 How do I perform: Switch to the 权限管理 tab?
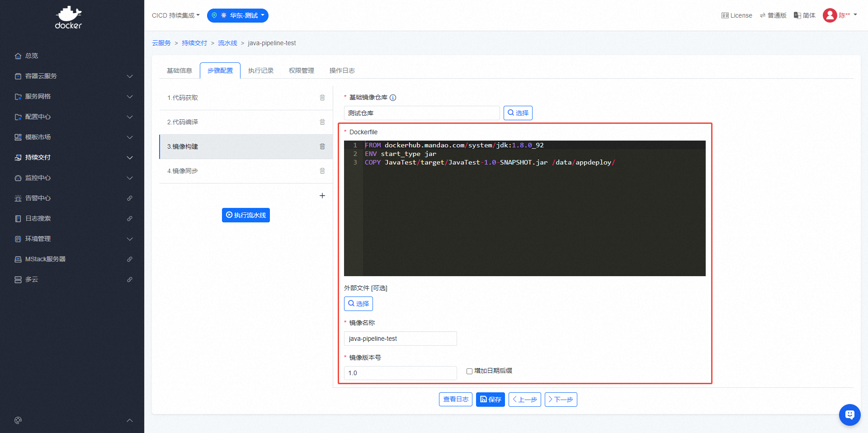pos(302,71)
